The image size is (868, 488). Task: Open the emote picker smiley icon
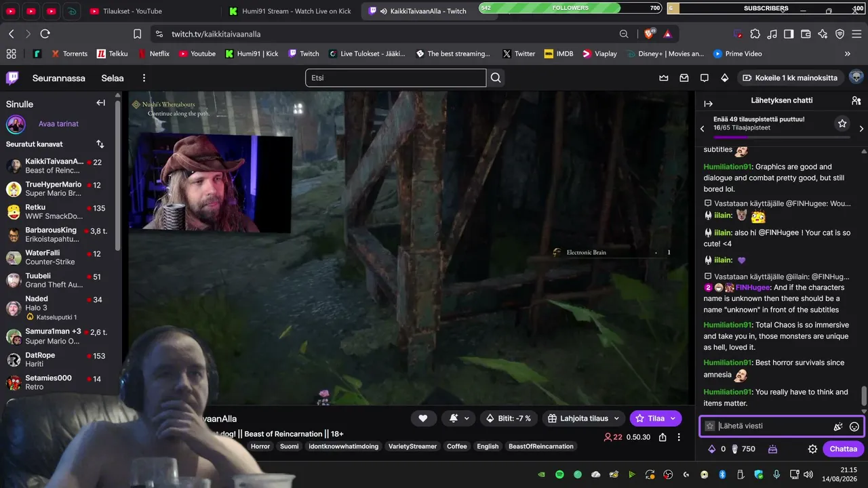[x=854, y=426]
